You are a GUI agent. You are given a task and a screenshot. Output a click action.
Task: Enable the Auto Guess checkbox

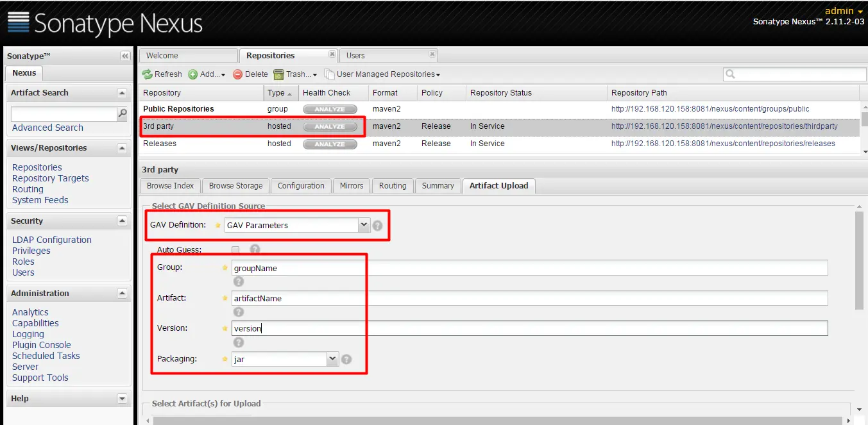[x=235, y=249]
